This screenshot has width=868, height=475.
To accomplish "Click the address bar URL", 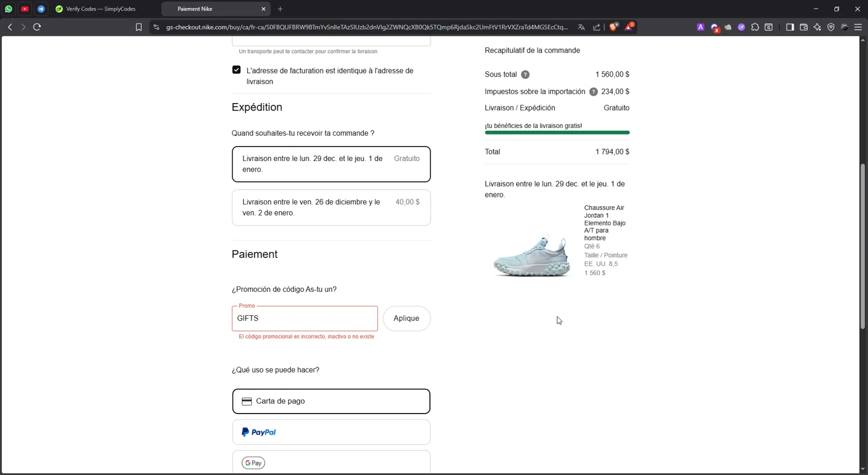I will point(367,27).
